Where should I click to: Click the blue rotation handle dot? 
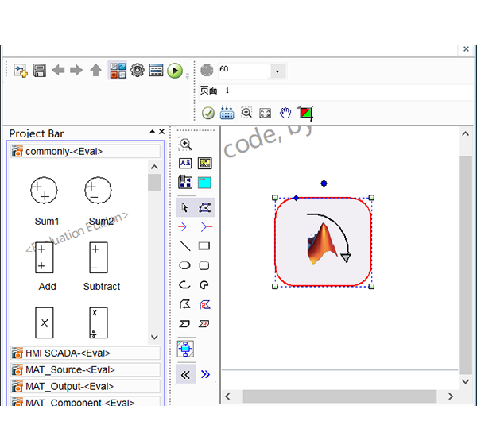coord(324,183)
